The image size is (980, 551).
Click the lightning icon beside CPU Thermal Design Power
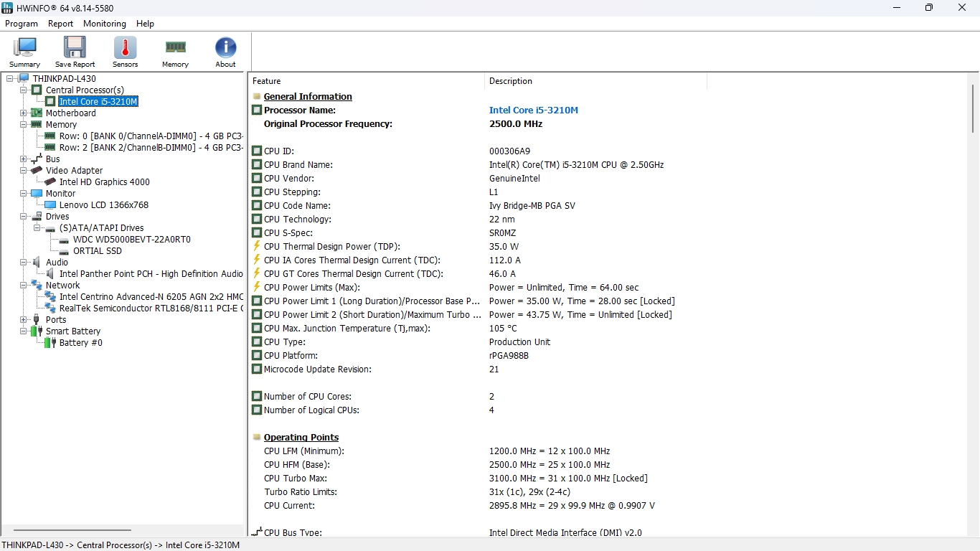click(x=257, y=247)
